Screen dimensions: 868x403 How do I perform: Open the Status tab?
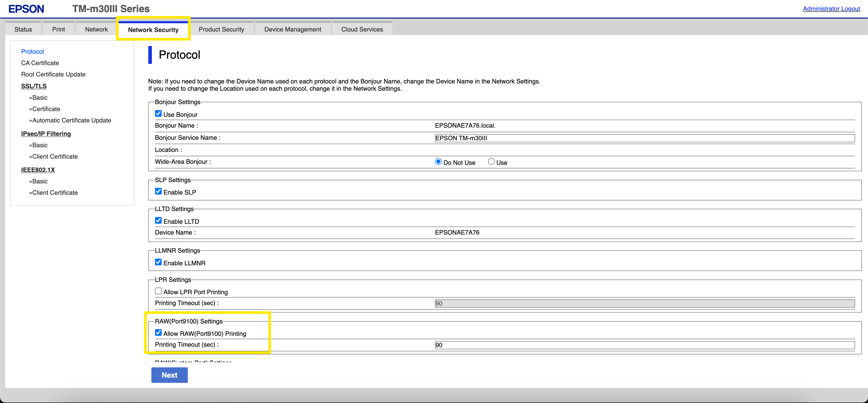pyautogui.click(x=23, y=29)
